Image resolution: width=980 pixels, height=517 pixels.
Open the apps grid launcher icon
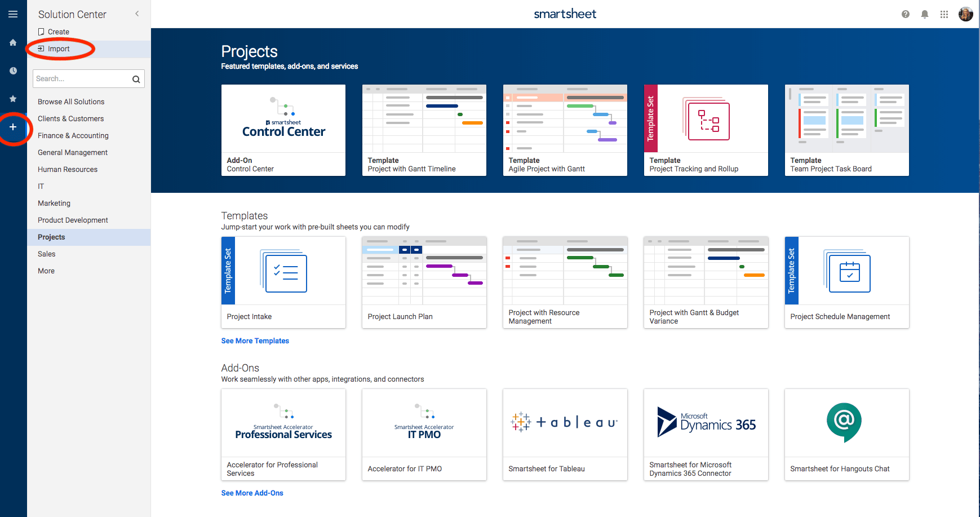944,15
